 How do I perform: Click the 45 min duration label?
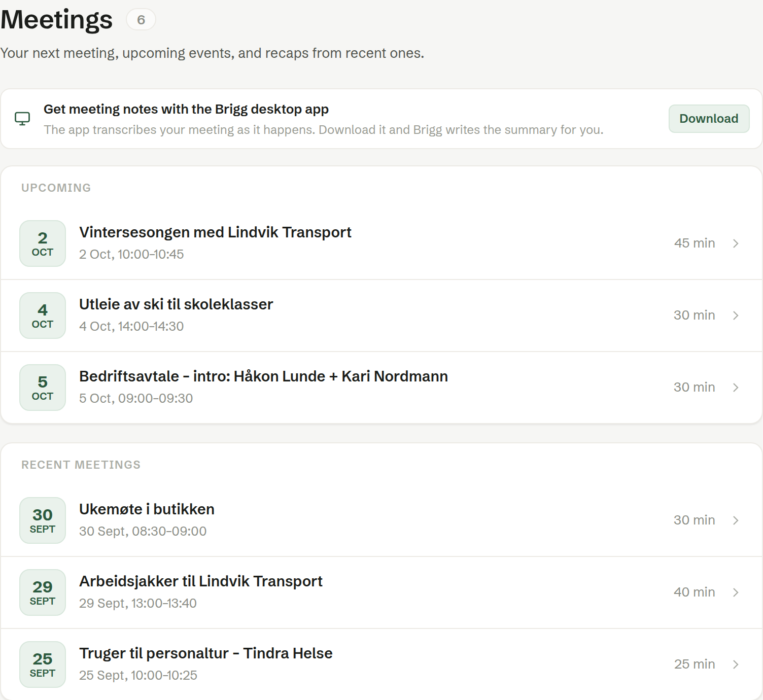695,243
